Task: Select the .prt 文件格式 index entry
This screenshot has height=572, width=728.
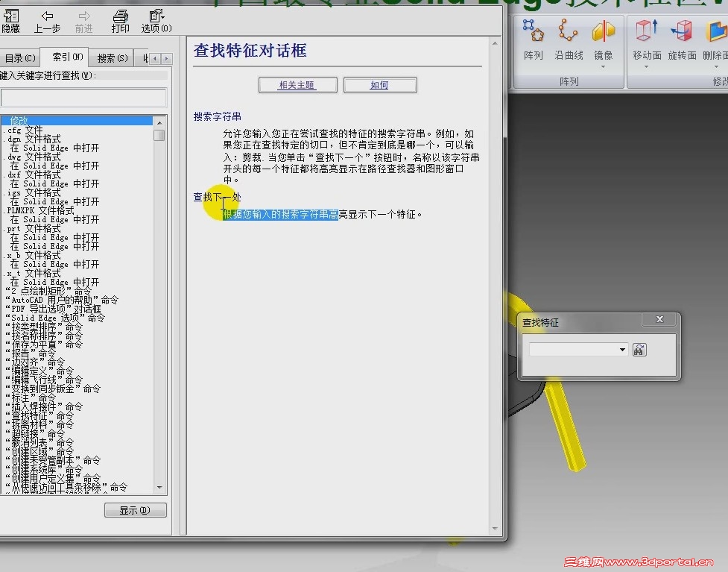Action: tap(33, 228)
